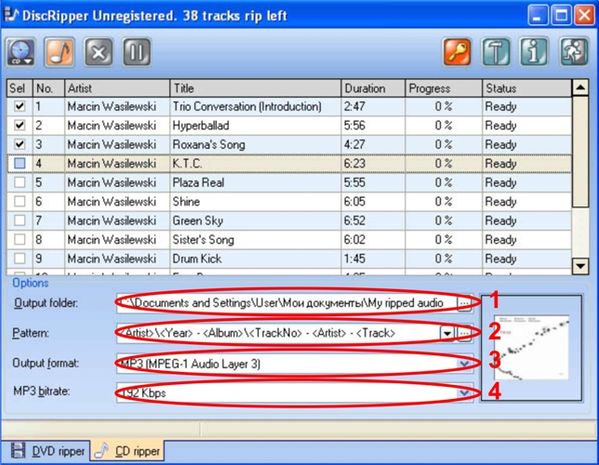This screenshot has width=599, height=465.
Task: Close the DiscRipper window
Action: point(584,15)
